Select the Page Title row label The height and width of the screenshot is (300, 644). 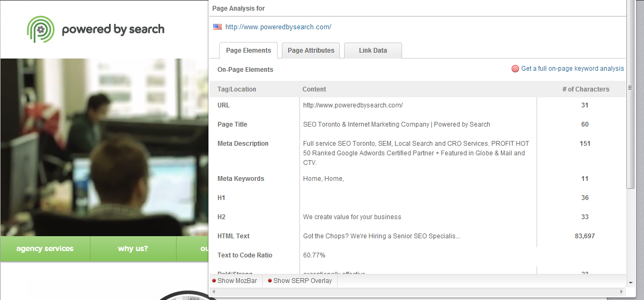232,124
